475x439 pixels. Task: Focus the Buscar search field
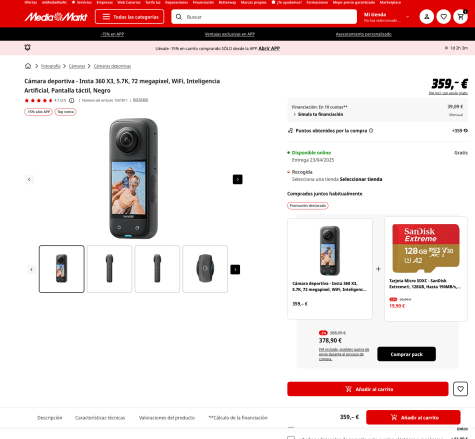click(264, 17)
